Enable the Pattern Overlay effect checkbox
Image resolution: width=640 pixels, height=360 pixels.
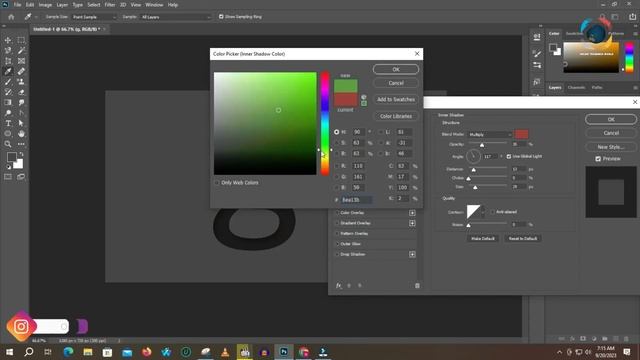click(337, 233)
